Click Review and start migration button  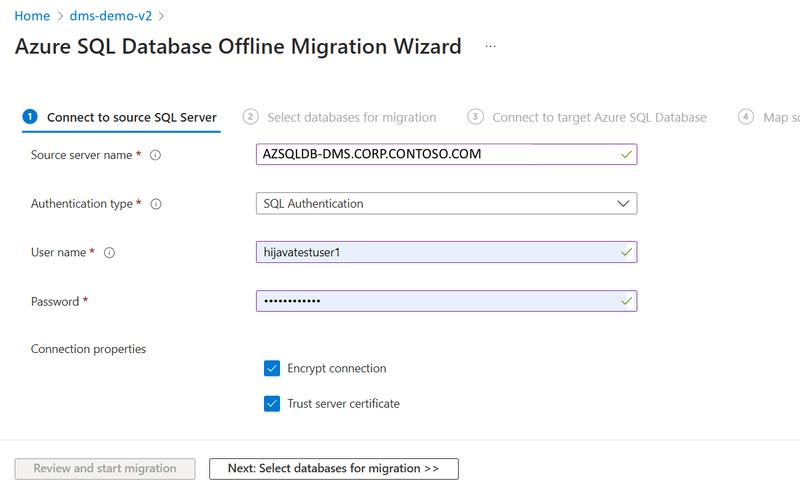pos(105,468)
